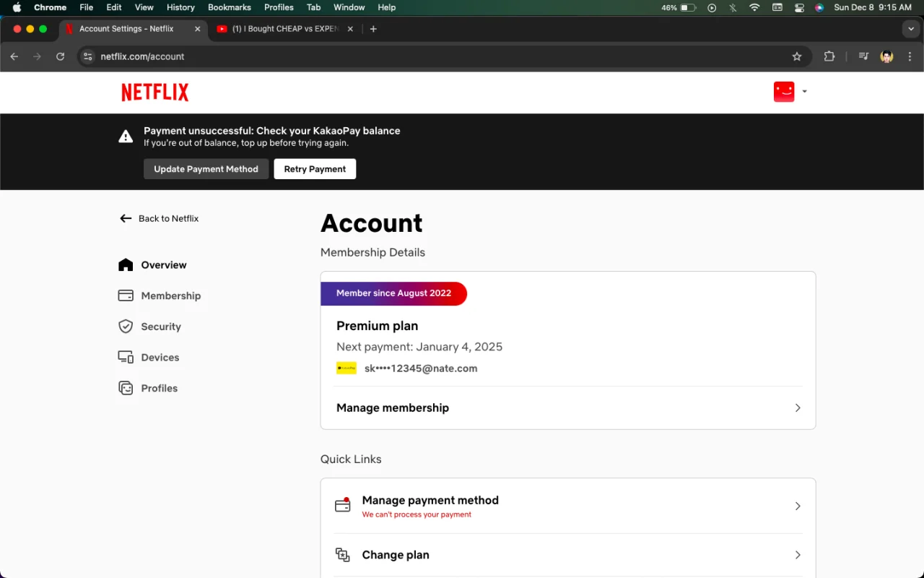Click battery 46% indicator
The width and height of the screenshot is (924, 578).
pos(679,7)
